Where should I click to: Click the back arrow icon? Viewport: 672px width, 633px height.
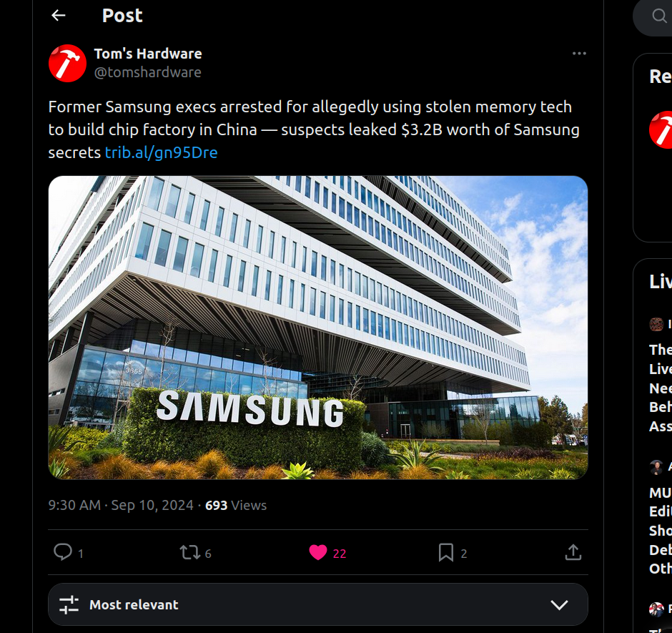coord(59,15)
